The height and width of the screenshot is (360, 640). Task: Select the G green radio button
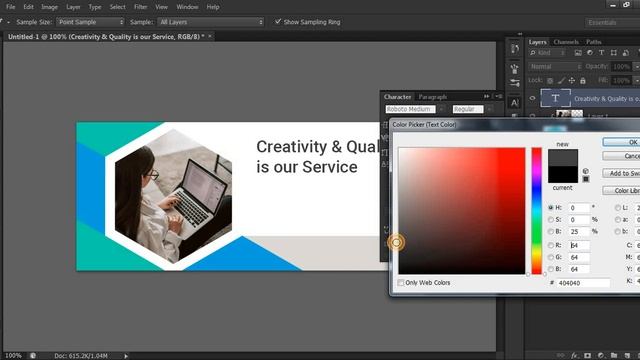pyautogui.click(x=551, y=257)
